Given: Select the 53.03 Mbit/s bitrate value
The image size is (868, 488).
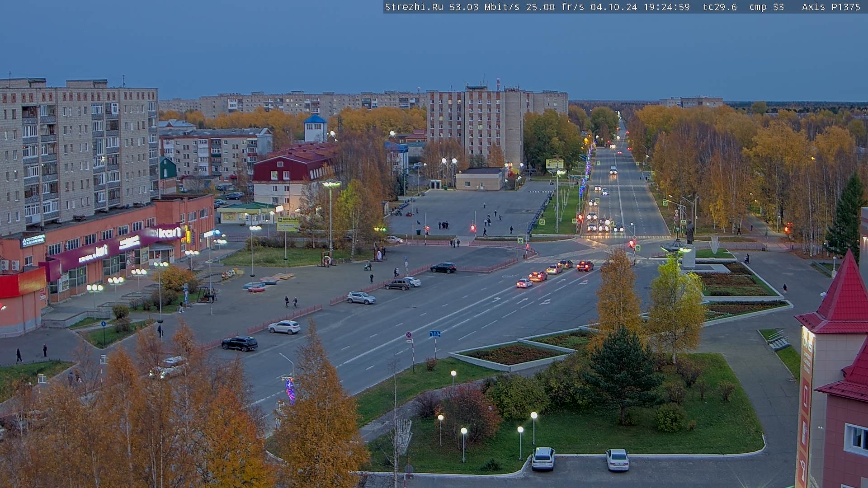Looking at the screenshot, I should [x=484, y=7].
